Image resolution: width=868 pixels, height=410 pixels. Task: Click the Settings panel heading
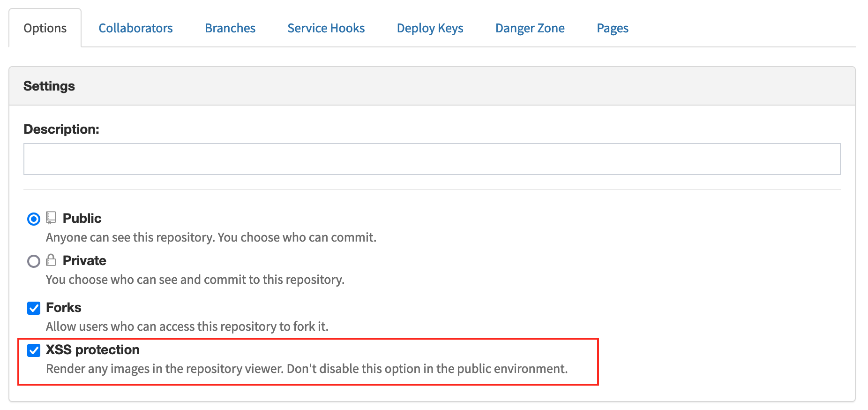pos(49,86)
